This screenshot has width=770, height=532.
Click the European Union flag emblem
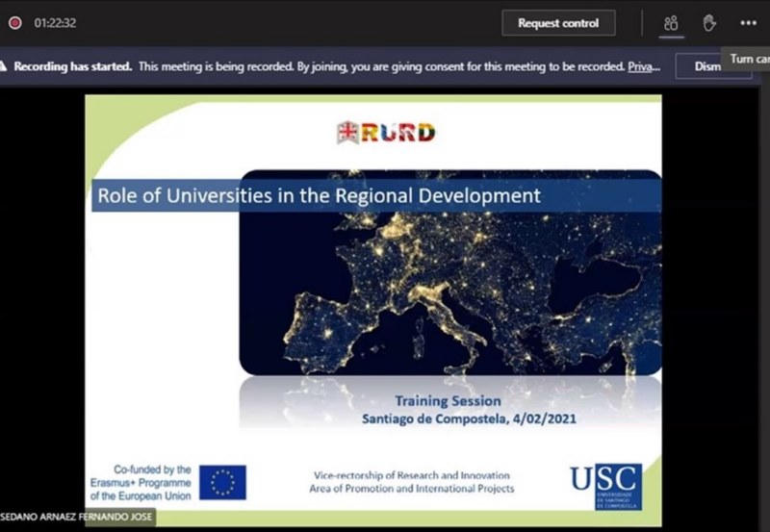222,482
